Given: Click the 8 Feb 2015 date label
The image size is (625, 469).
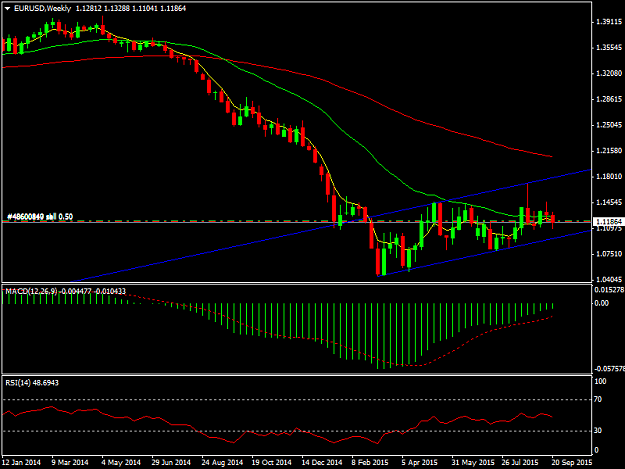Looking at the screenshot, I should (x=370, y=462).
